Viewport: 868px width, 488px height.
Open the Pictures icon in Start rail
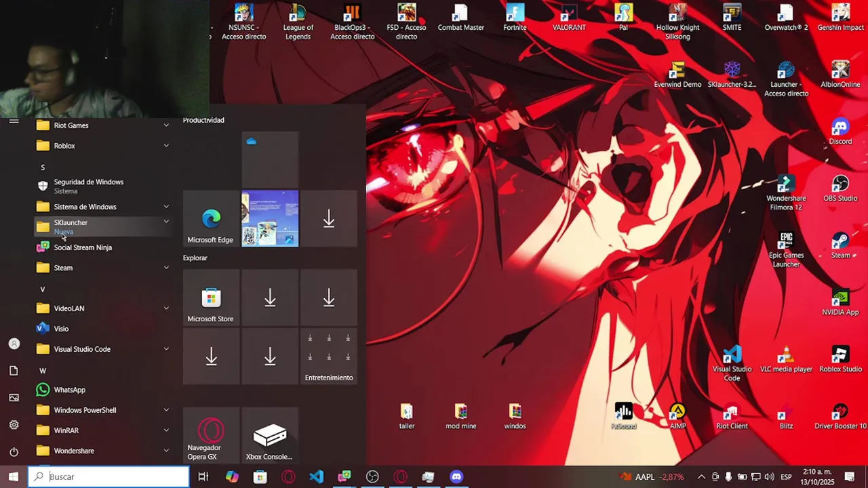tap(14, 398)
